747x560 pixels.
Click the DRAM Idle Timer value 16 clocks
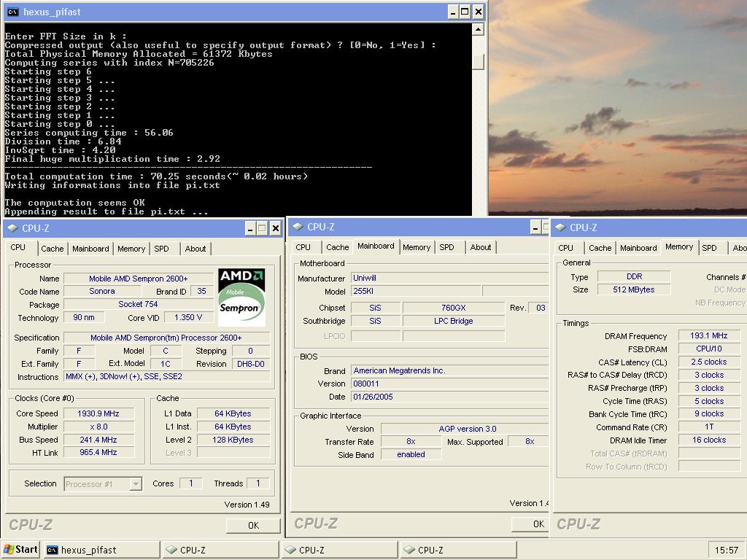[x=709, y=440]
